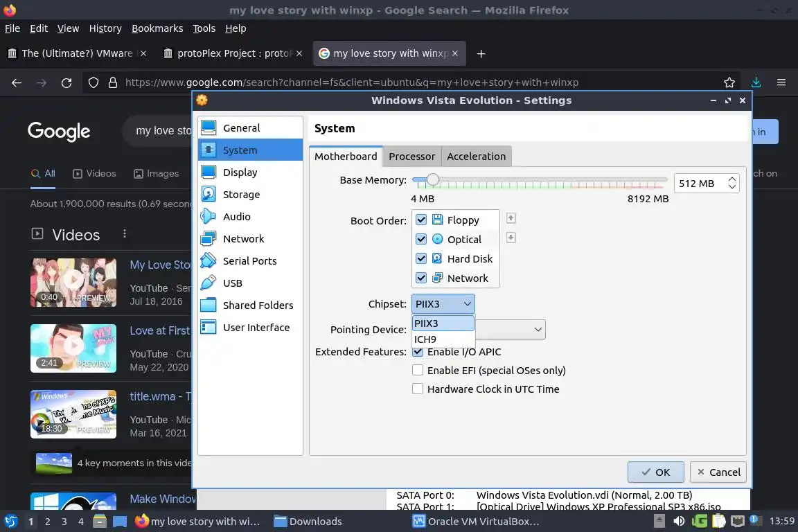
Task: Switch to Oracle VM VirtualBox taskbar window
Action: [475, 521]
